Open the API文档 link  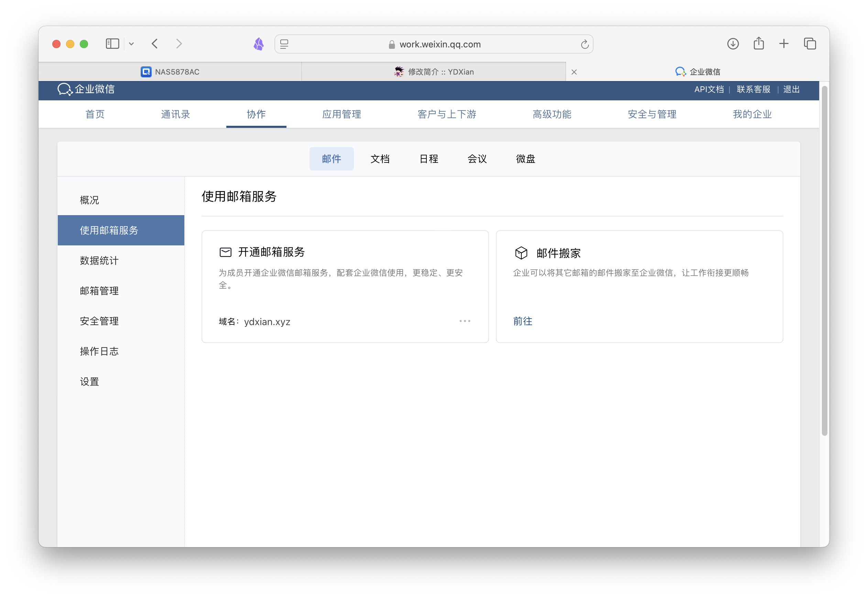coord(709,89)
